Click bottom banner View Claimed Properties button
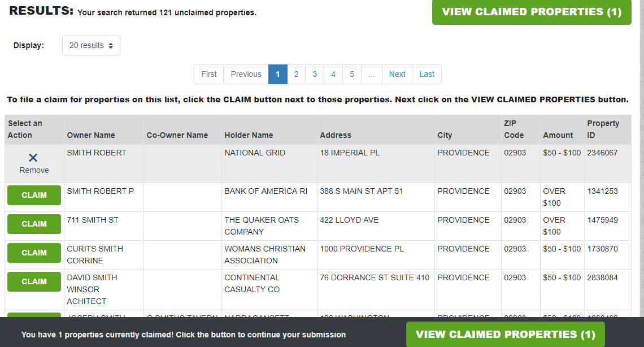The height and width of the screenshot is (347, 644). [x=505, y=335]
